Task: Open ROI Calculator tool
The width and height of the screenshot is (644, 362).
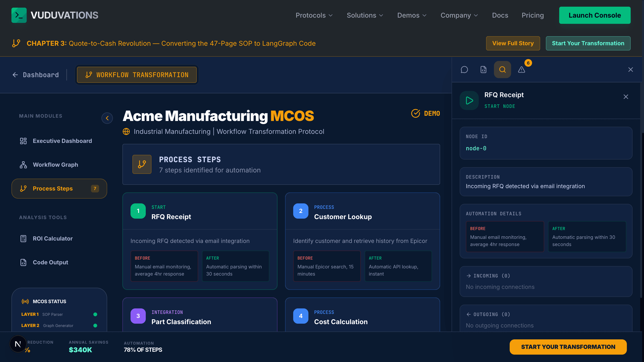Action: [x=59, y=238]
